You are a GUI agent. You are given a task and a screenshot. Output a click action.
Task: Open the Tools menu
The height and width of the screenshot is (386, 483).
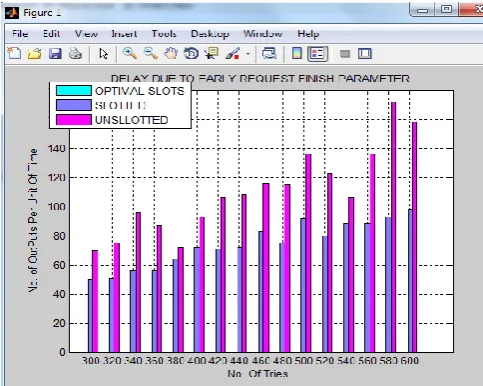pos(164,34)
